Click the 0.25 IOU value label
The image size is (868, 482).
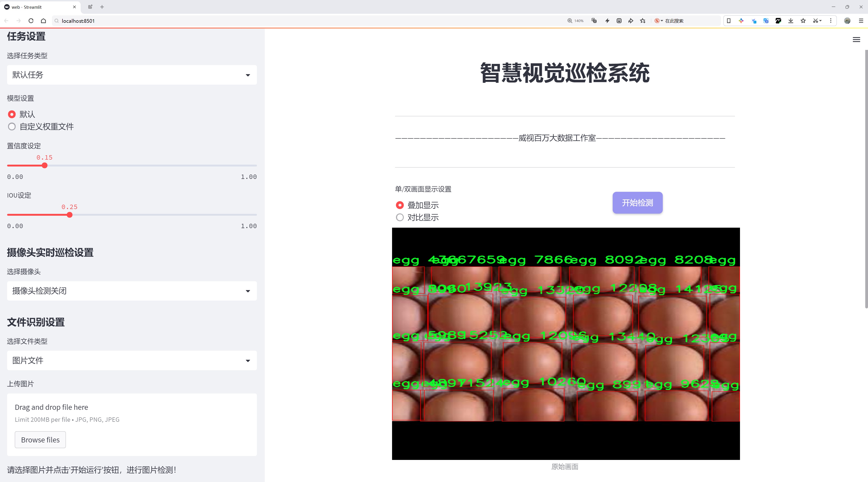(69, 207)
